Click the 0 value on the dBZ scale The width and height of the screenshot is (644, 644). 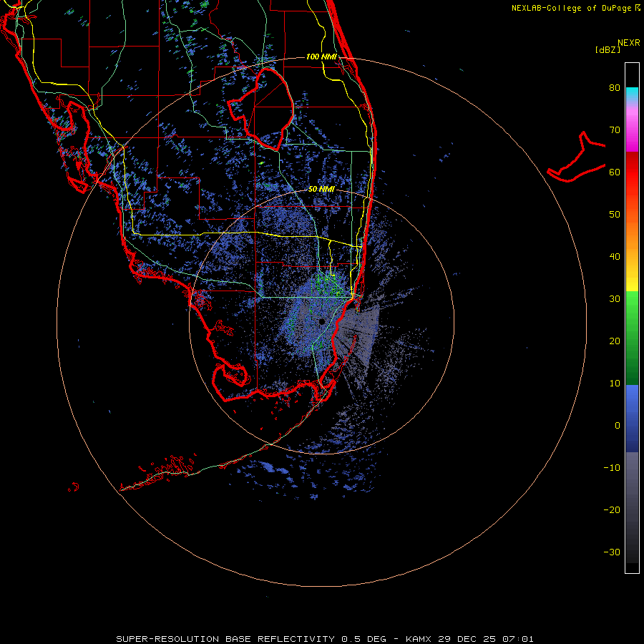tap(618, 426)
